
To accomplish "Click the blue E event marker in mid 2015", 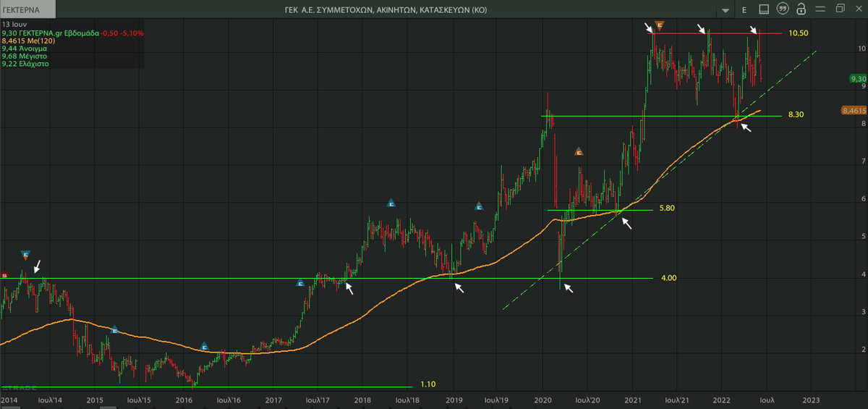I will 114,330.
